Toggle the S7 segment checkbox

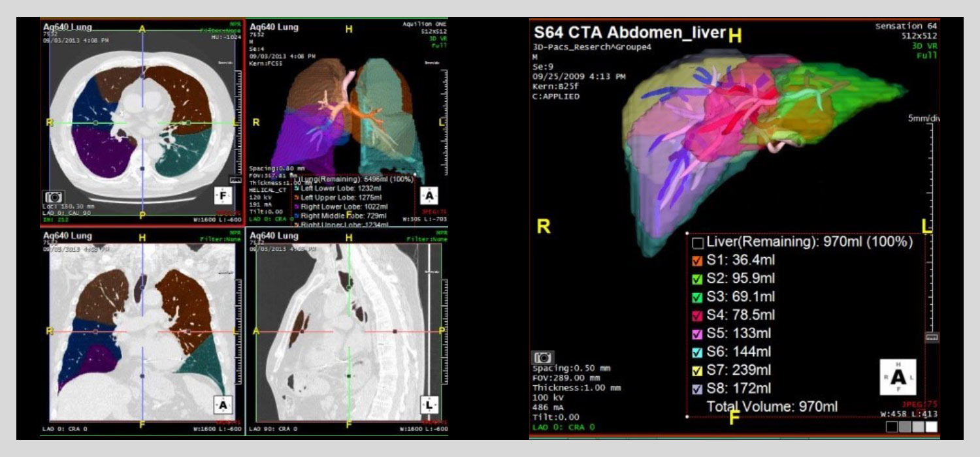(698, 370)
